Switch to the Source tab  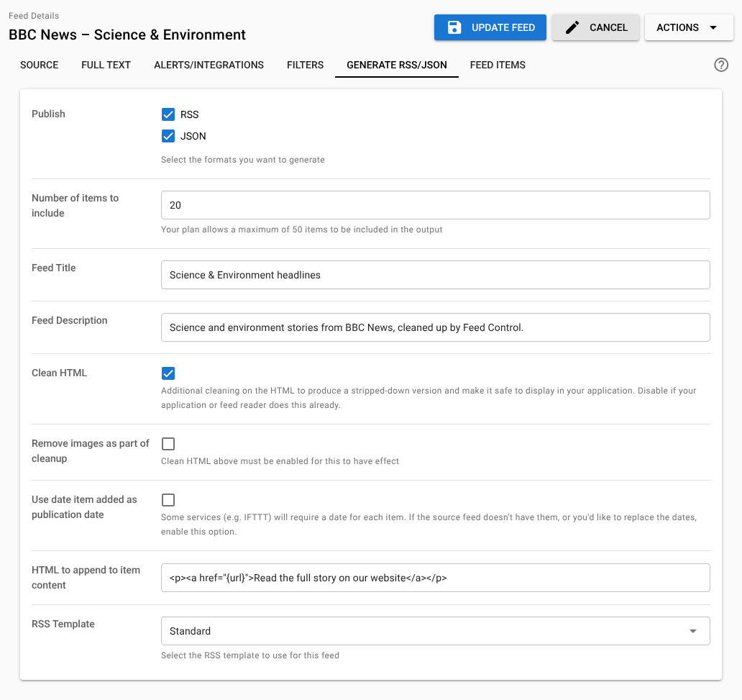click(40, 65)
